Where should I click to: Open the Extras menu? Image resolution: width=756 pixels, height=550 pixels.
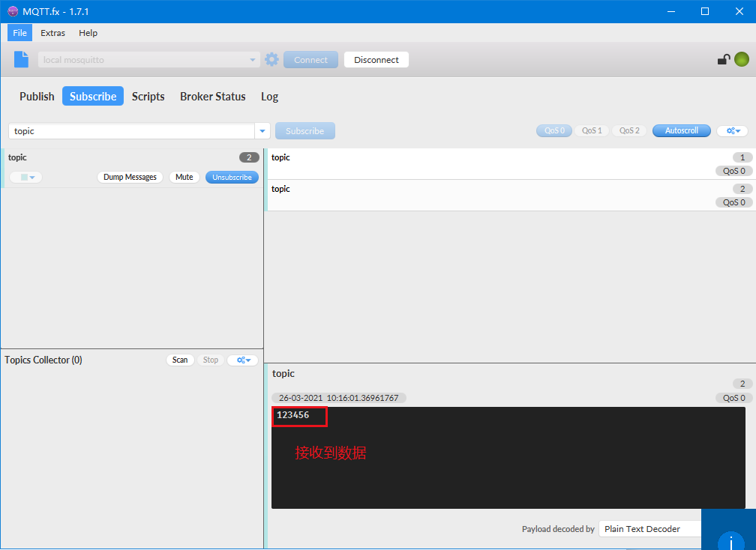[52, 33]
